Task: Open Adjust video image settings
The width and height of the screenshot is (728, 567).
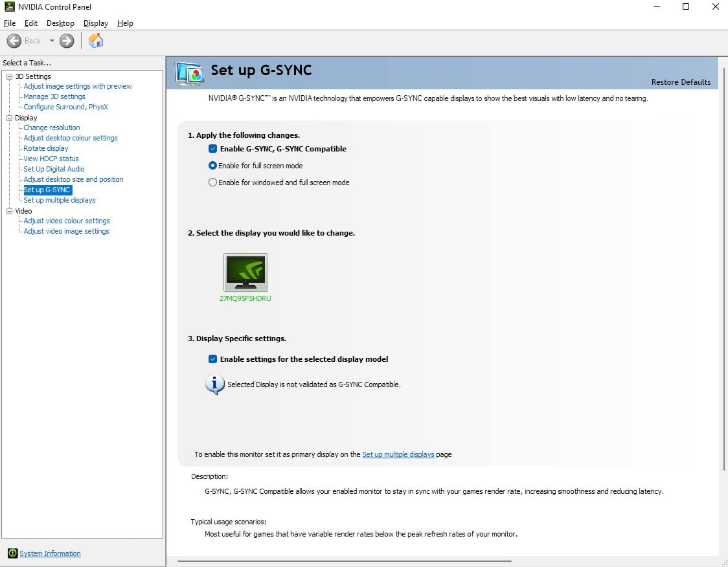Action: pos(67,231)
